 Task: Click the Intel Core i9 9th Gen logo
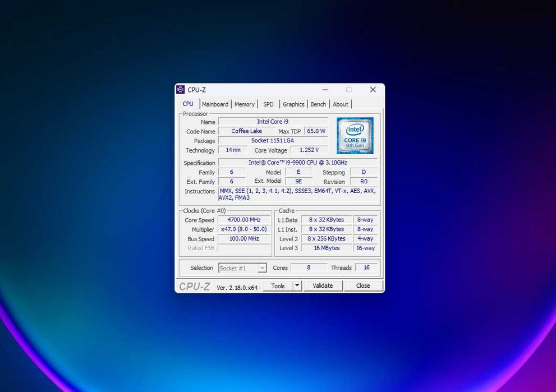355,136
